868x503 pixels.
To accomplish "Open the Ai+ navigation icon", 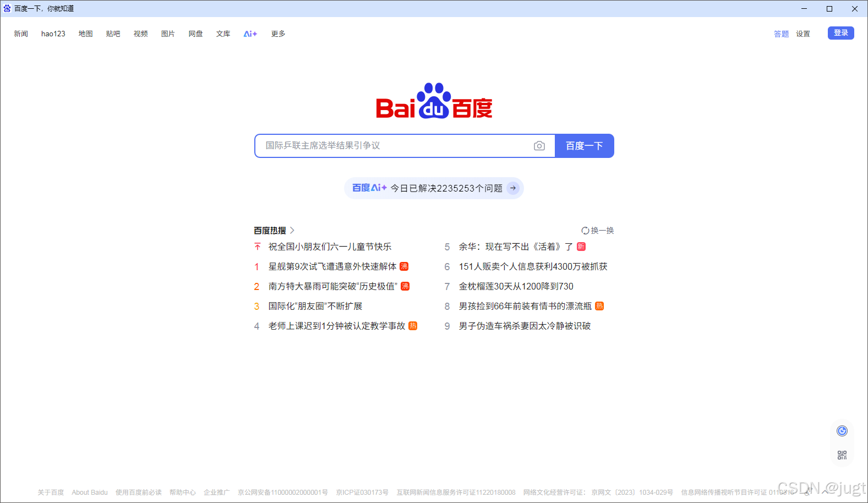I will (x=250, y=34).
